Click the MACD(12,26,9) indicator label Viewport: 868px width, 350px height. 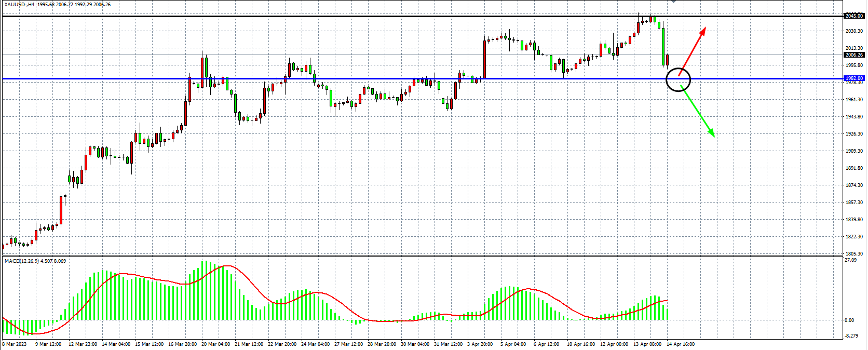[35, 261]
